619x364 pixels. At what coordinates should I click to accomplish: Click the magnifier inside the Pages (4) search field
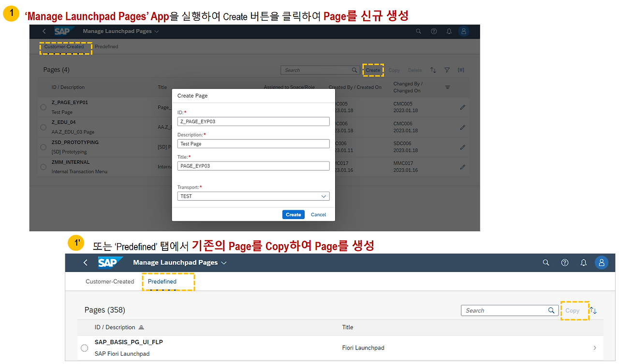point(354,70)
